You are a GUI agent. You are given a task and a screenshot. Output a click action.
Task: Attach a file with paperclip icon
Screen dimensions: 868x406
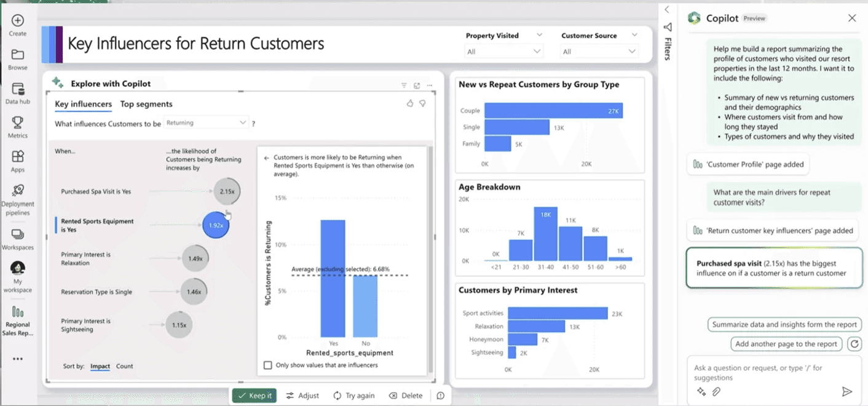[716, 391]
